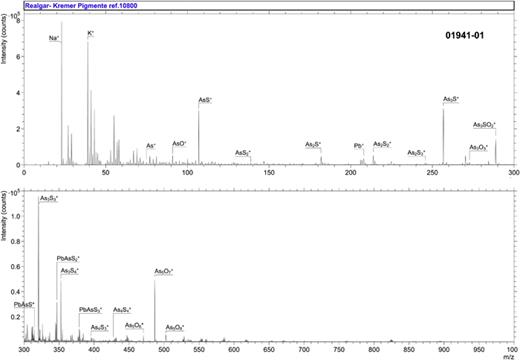
Task: Click the Na+ peak label
Action: (x=54, y=38)
